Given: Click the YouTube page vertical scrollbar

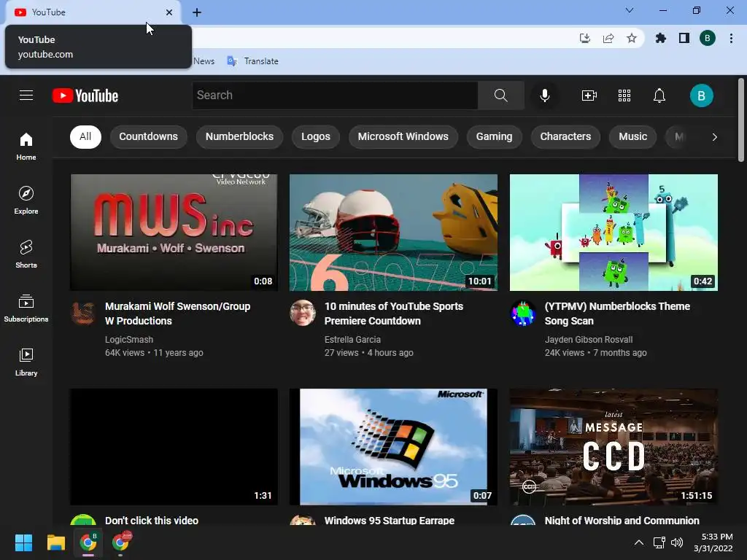Looking at the screenshot, I should point(741,120).
